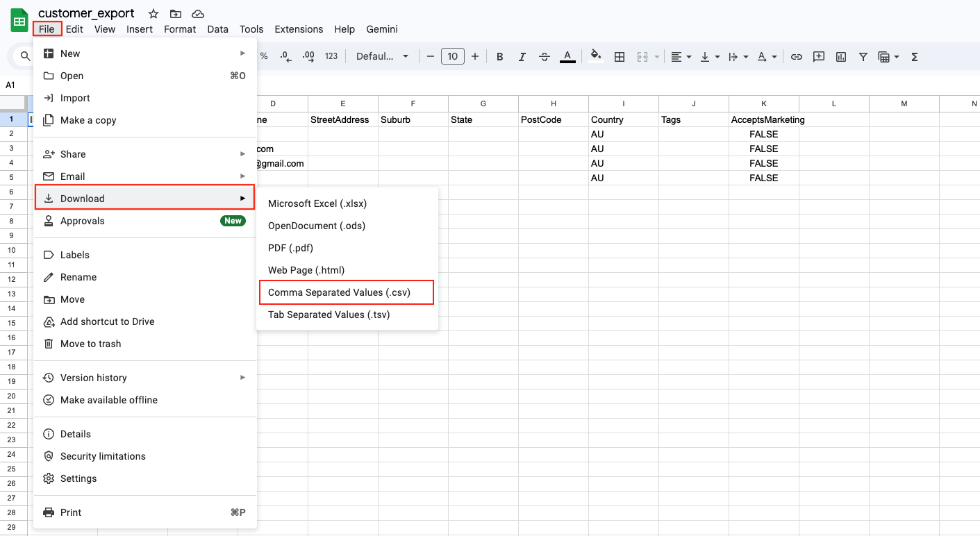980x536 pixels.
Task: Star the customer_export document
Action: click(153, 14)
